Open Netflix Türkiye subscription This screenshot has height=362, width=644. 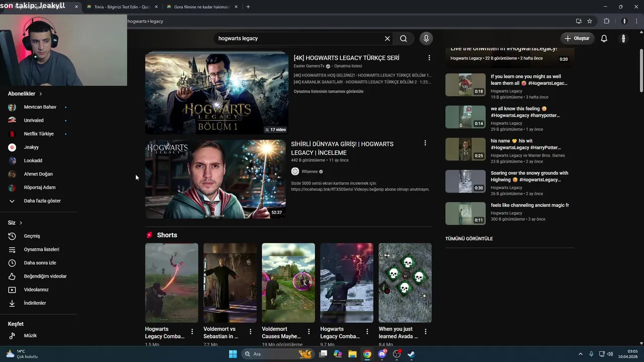[x=39, y=134]
